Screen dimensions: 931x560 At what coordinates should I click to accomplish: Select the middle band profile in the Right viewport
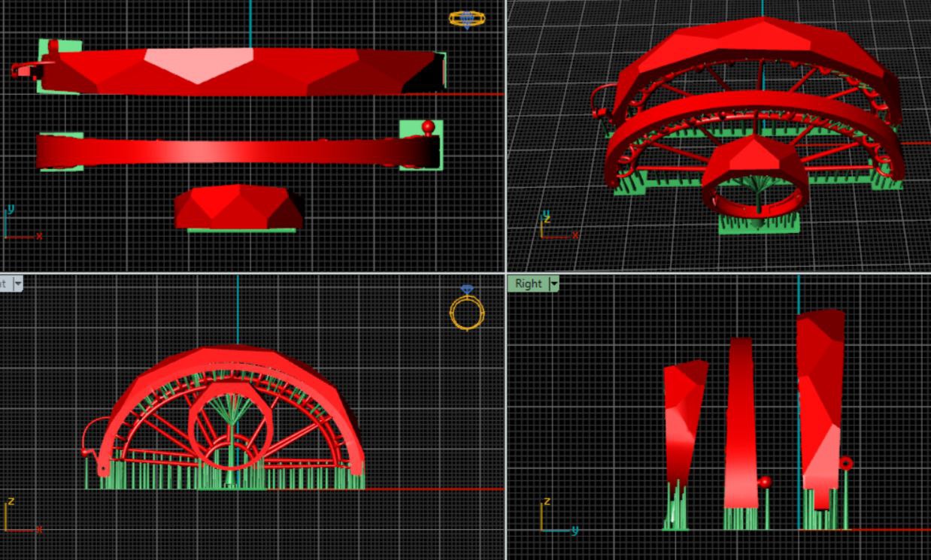pos(741,421)
